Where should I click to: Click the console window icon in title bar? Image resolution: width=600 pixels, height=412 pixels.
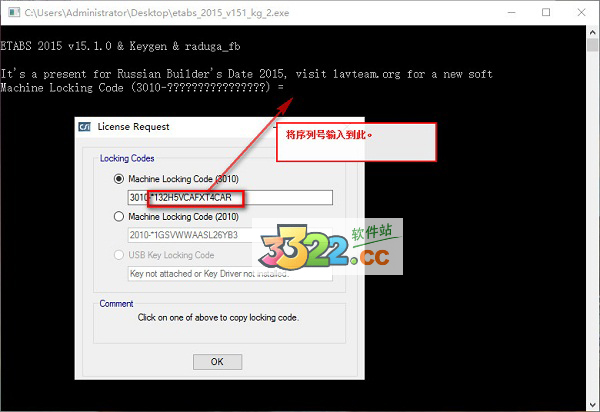tap(14, 13)
